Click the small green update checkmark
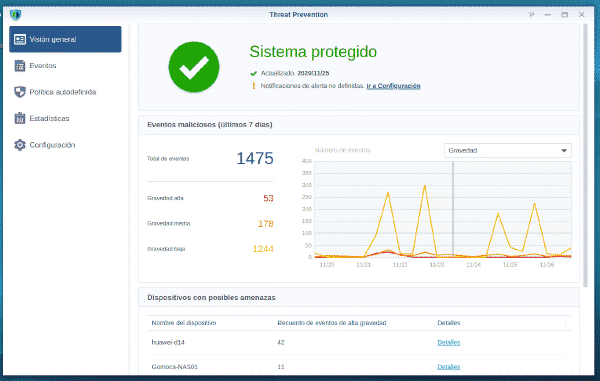600x381 pixels. (253, 73)
